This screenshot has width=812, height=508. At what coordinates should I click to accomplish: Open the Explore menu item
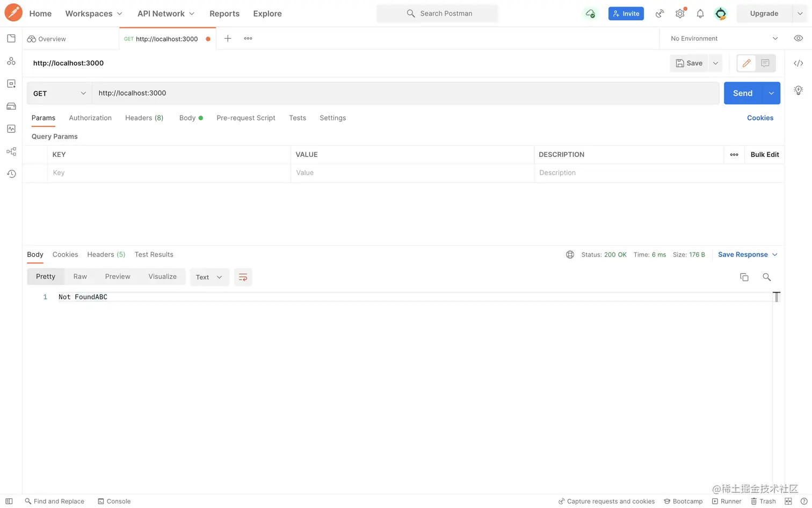pos(267,13)
